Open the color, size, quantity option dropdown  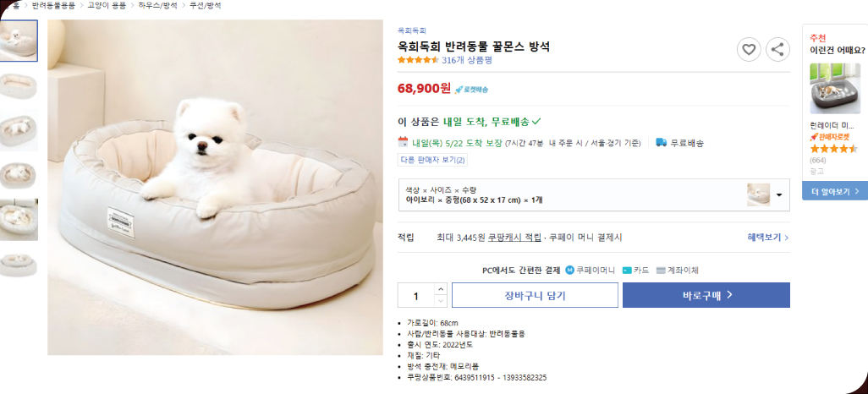point(778,194)
